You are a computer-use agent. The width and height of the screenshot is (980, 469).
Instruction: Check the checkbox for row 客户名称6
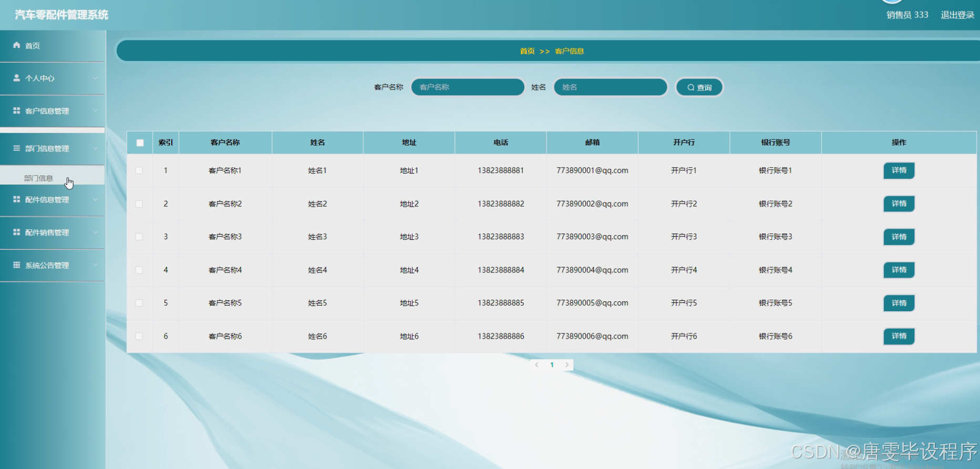[x=139, y=336]
